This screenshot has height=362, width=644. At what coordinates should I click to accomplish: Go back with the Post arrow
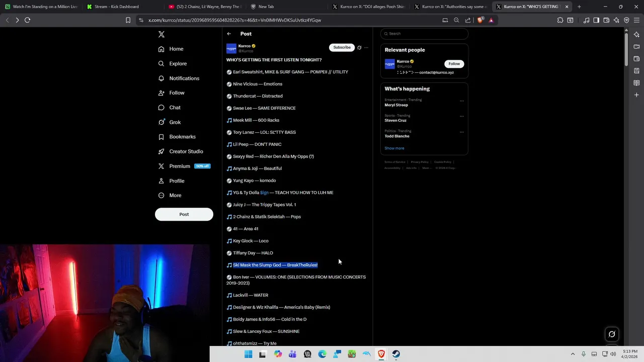pyautogui.click(x=229, y=34)
